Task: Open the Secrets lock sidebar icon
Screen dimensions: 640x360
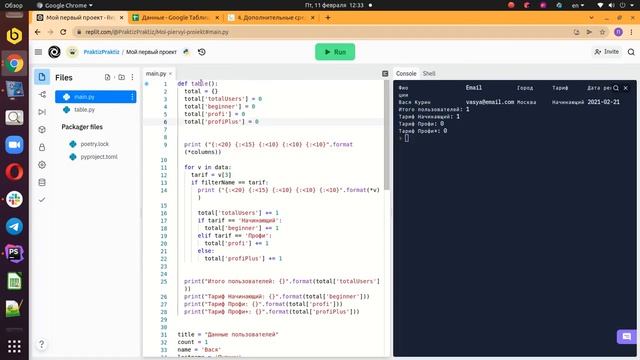Action: pyautogui.click(x=42, y=147)
